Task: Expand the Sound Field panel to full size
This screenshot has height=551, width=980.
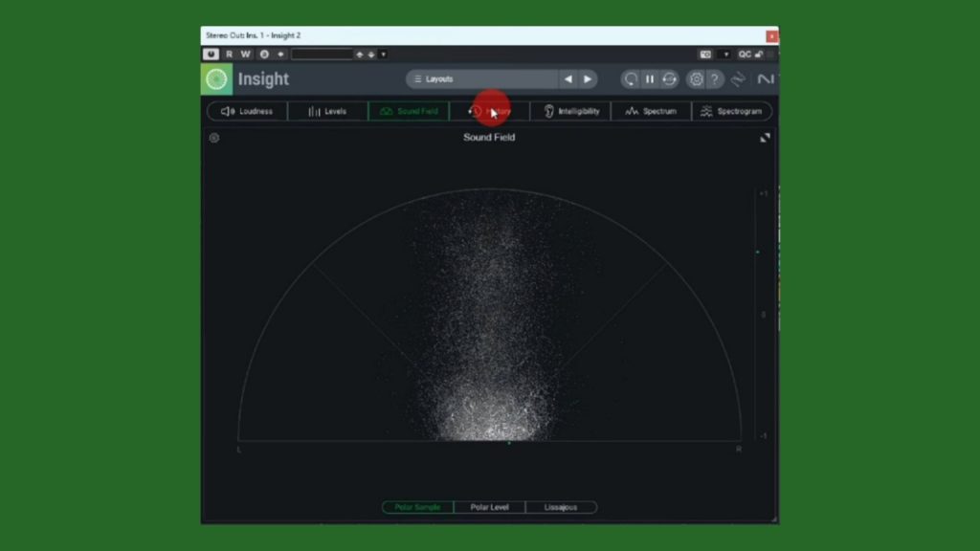Action: (765, 138)
